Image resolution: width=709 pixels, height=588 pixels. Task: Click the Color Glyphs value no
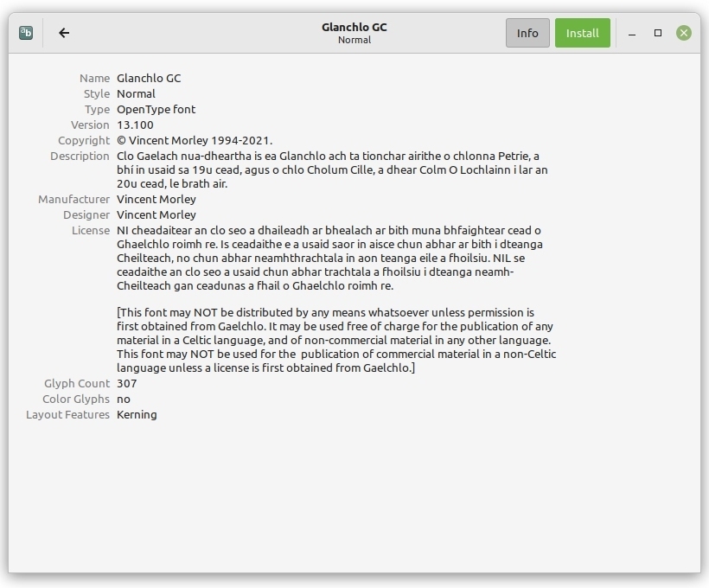pyautogui.click(x=124, y=399)
